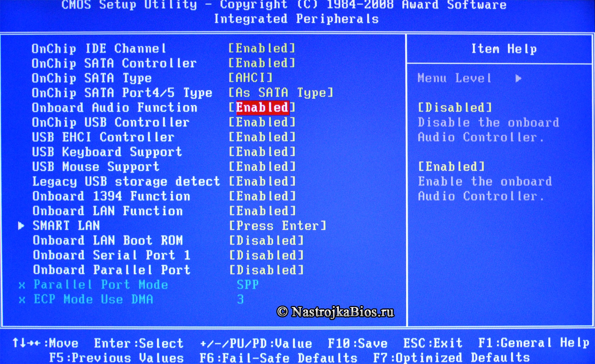Click the Menu Level arrow indicator
This screenshot has height=364, width=595.
tap(518, 78)
